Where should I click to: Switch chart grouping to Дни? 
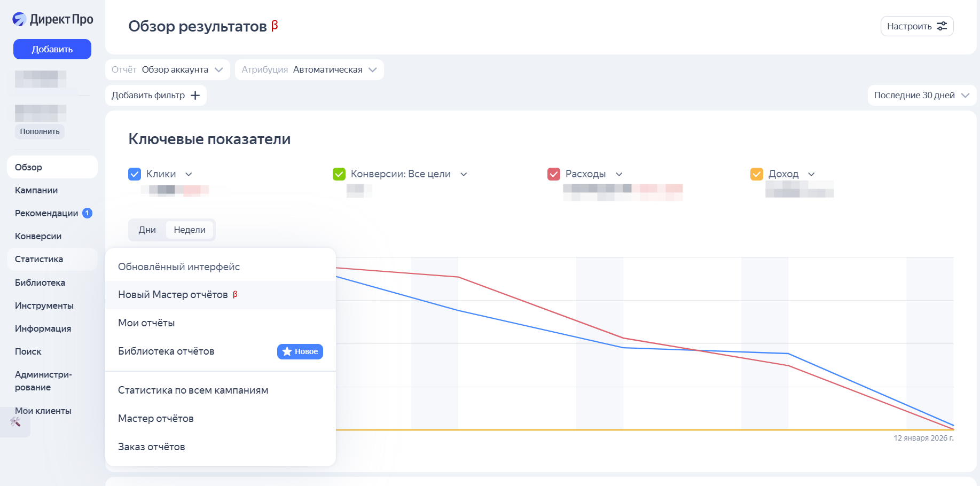click(147, 230)
